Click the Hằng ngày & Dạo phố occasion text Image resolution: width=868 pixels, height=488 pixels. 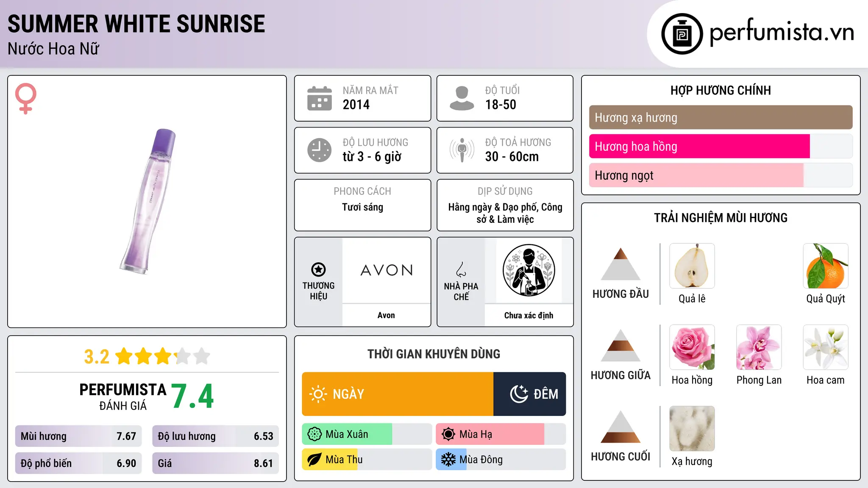point(505,213)
